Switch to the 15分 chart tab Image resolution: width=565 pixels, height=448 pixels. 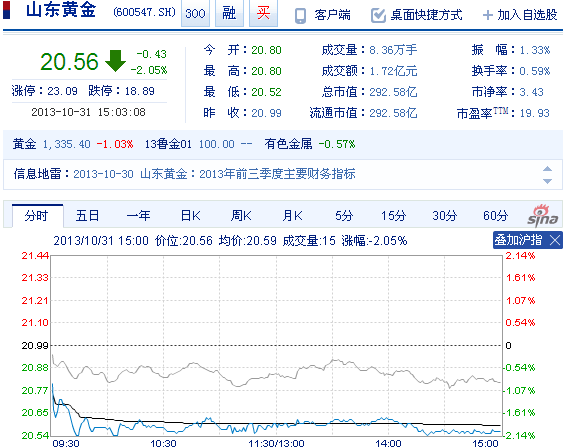393,216
